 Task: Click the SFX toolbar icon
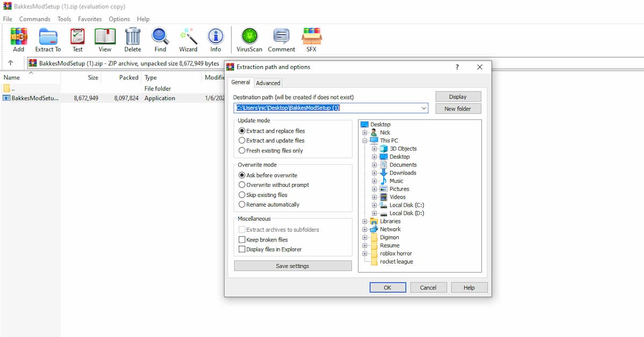tap(311, 40)
